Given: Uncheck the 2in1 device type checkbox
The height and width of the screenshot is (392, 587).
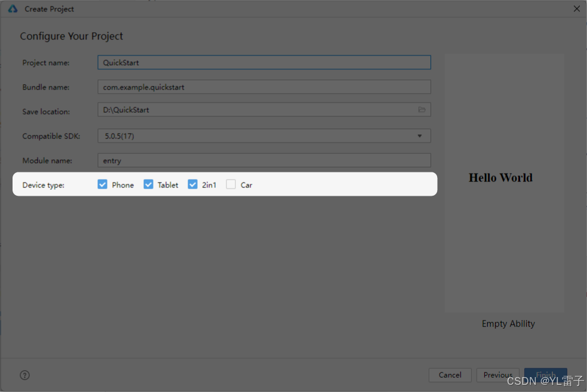Looking at the screenshot, I should click(193, 184).
